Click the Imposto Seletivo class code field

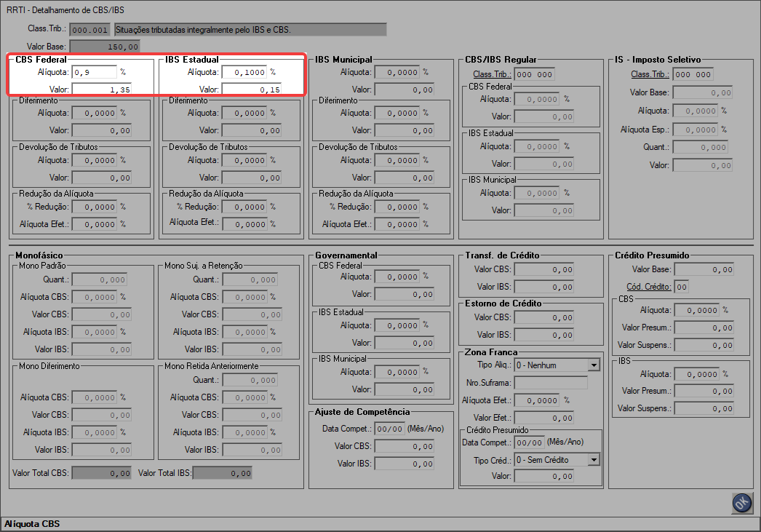click(x=693, y=74)
